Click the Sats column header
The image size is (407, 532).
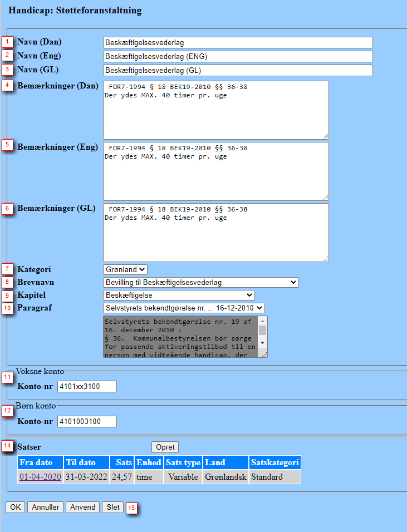tap(122, 463)
